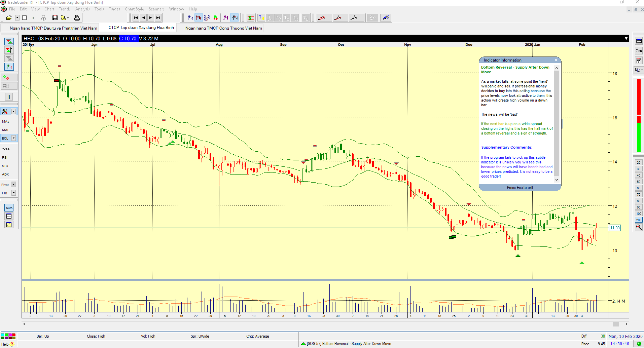Click the save floppy disk icon
644x348 pixels.
pos(55,18)
